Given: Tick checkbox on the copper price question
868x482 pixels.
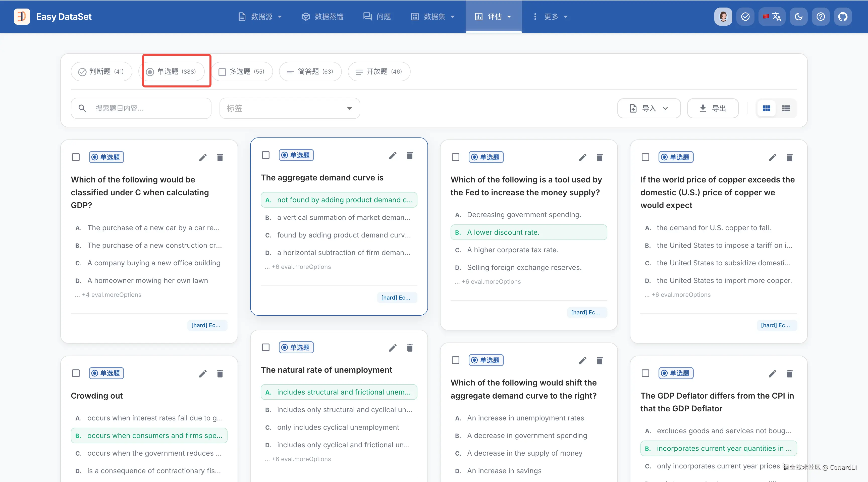Looking at the screenshot, I should (645, 157).
